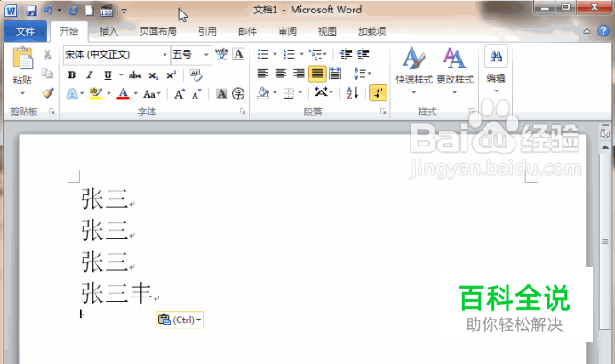Switch to the 加载项 (Add-ins) tab

[x=371, y=31]
